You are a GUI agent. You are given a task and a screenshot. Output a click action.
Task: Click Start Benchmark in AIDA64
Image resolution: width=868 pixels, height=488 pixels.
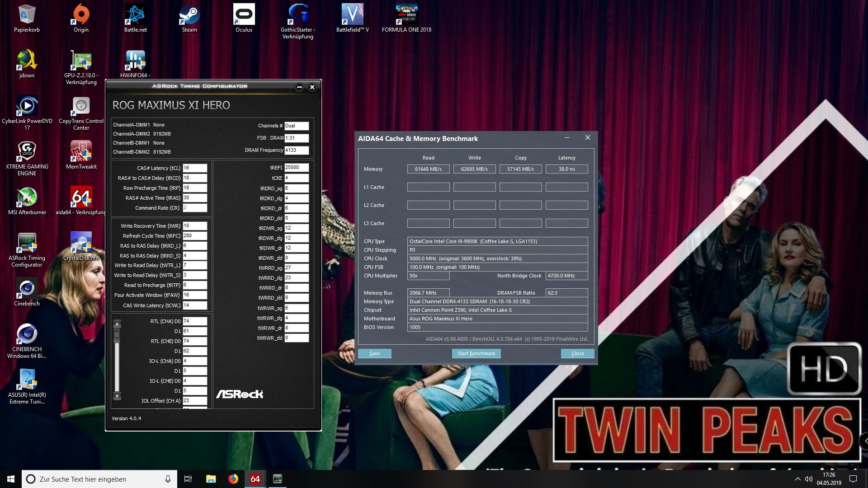tap(476, 353)
